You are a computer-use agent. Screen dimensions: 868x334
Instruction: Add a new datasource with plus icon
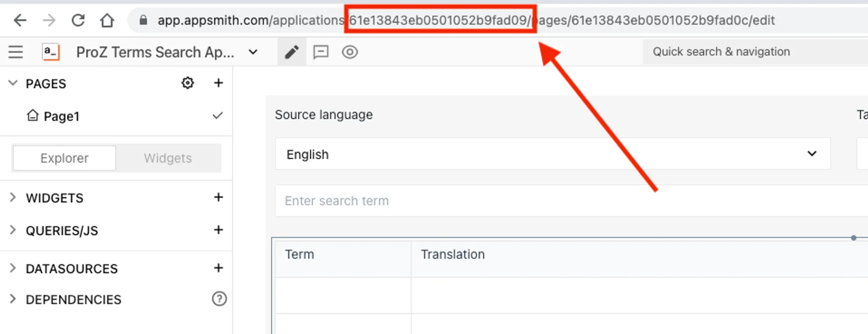pyautogui.click(x=218, y=268)
